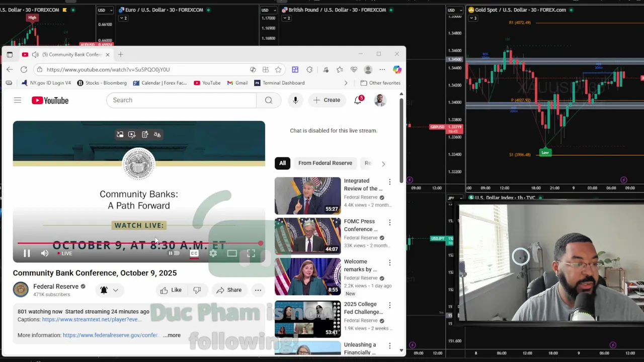The width and height of the screenshot is (644, 362).
Task: Open the Federal Reserve channel name
Action: (56, 287)
